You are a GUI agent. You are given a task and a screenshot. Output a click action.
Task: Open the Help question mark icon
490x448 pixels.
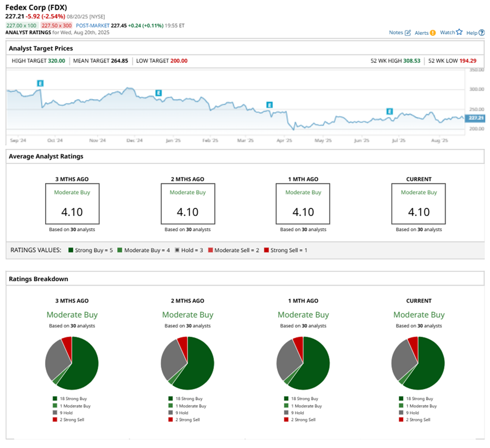pos(481,33)
